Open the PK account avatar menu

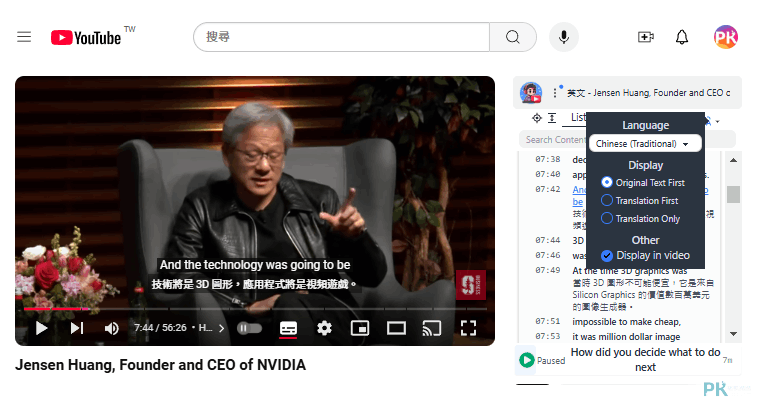tap(726, 37)
